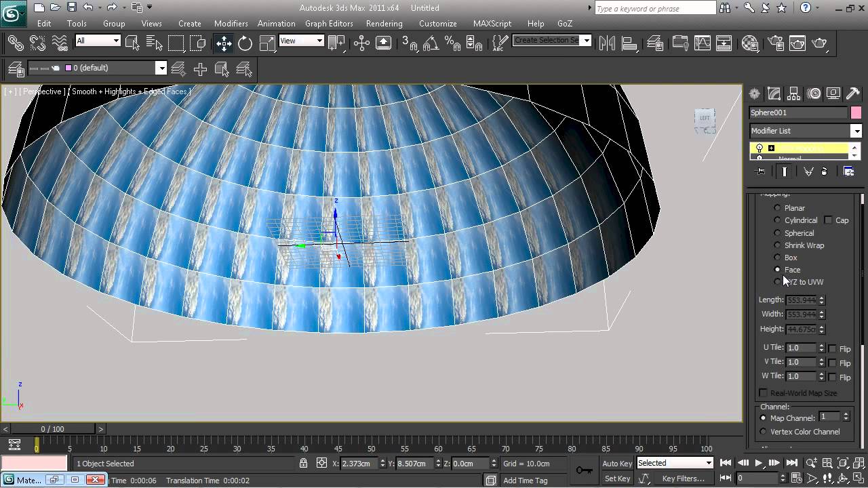
Task: Open the MAXScript menu
Action: 492,23
